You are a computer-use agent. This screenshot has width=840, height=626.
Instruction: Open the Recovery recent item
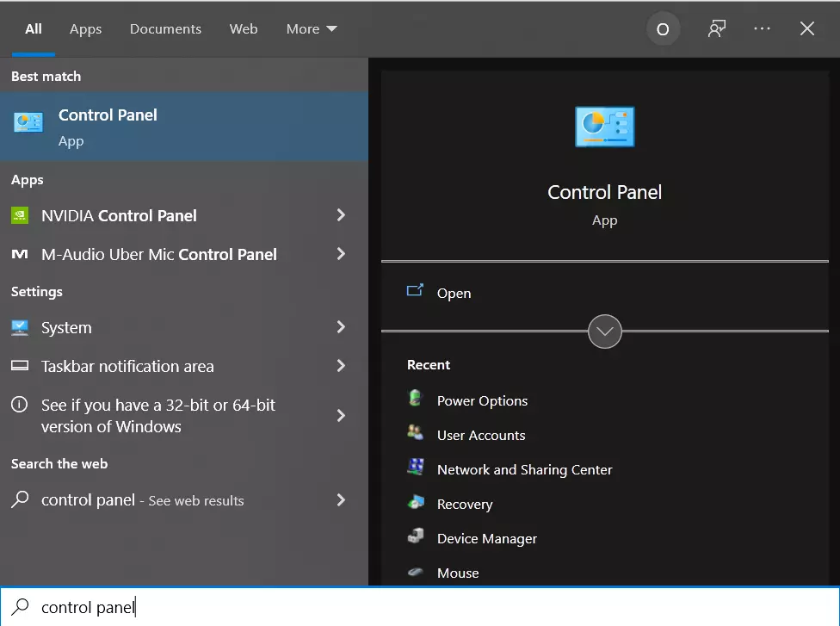pyautogui.click(x=465, y=504)
